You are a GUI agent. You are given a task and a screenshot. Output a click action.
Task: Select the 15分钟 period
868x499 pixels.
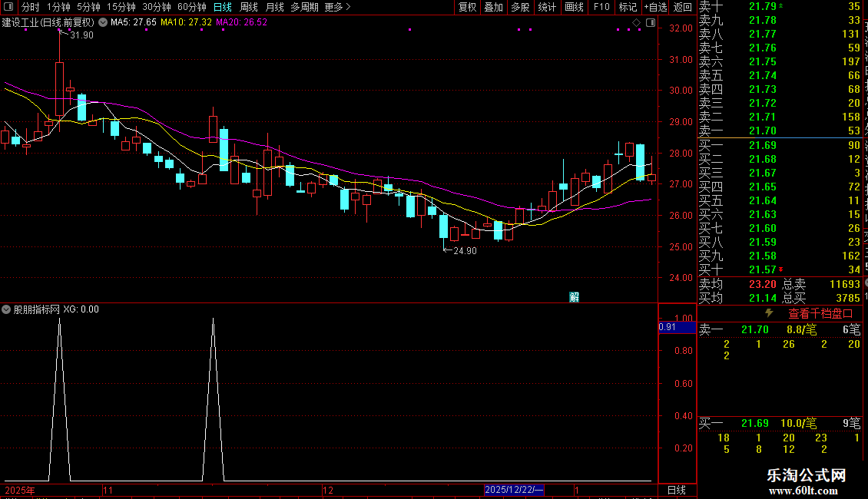[x=121, y=7]
